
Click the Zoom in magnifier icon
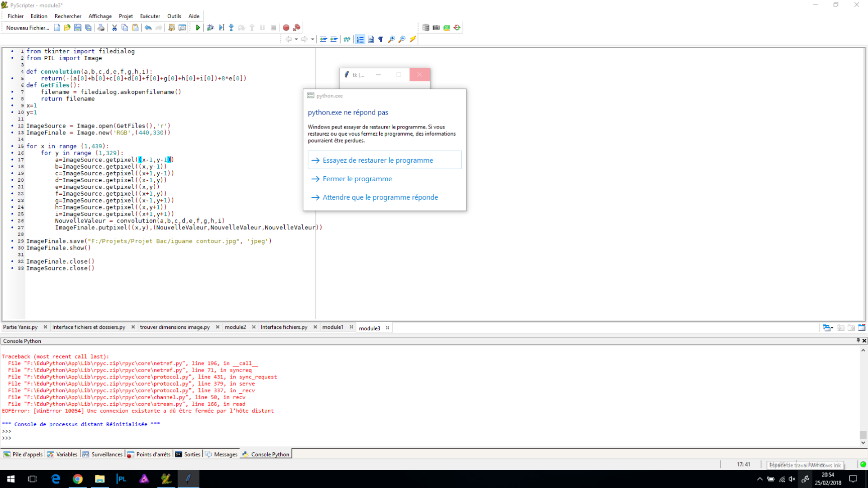pos(391,39)
